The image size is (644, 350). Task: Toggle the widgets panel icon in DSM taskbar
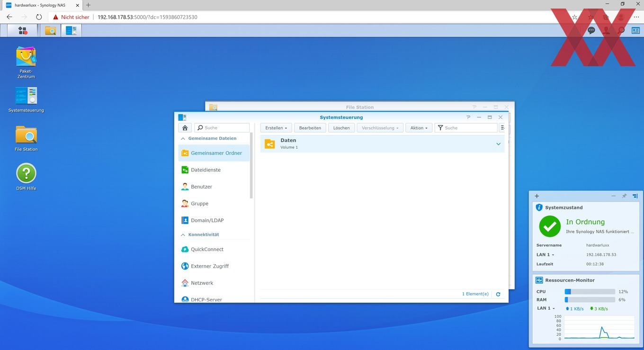coord(635,30)
